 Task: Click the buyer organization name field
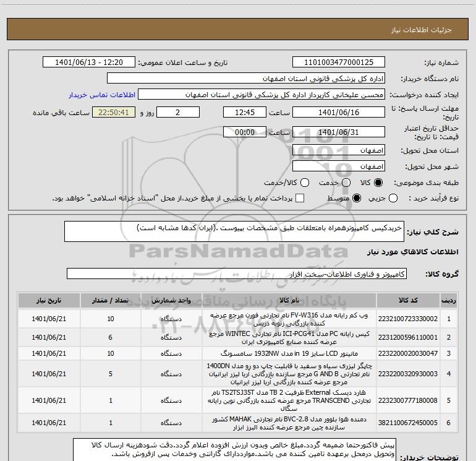point(246,79)
